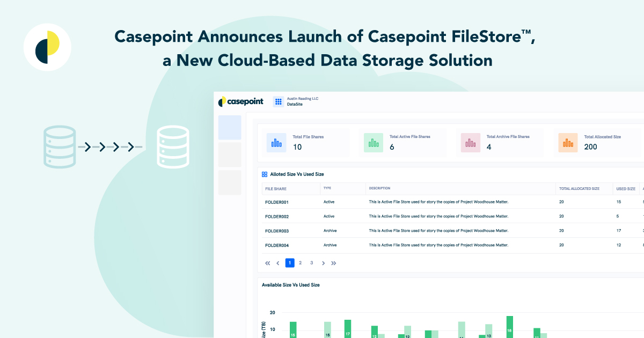Screen dimensions: 644x338
Task: Open the app switcher grid icon
Action: tap(278, 101)
